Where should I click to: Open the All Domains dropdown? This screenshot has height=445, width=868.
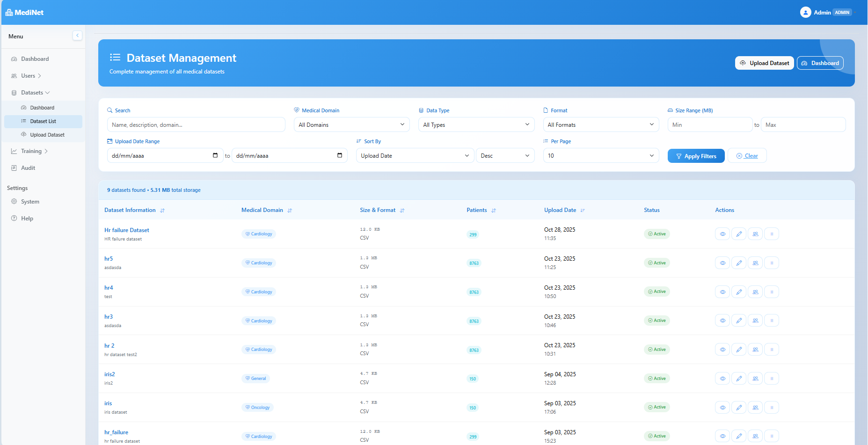point(351,124)
